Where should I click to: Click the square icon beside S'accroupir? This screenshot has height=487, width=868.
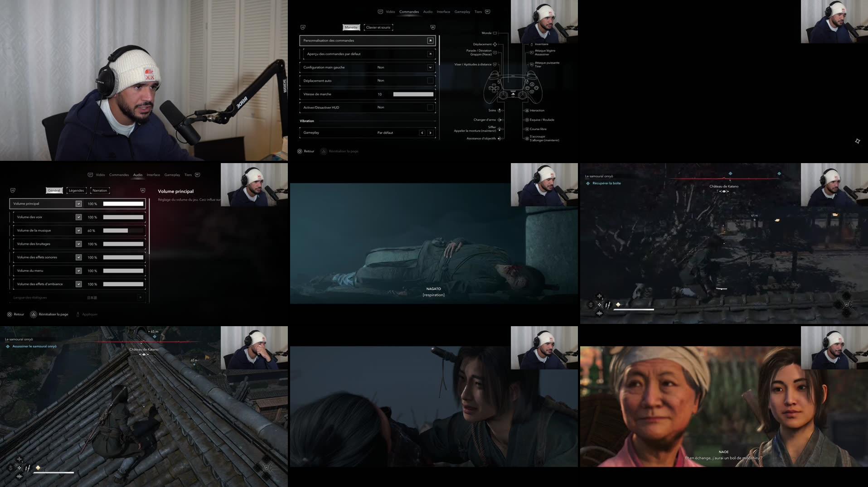tap(527, 139)
